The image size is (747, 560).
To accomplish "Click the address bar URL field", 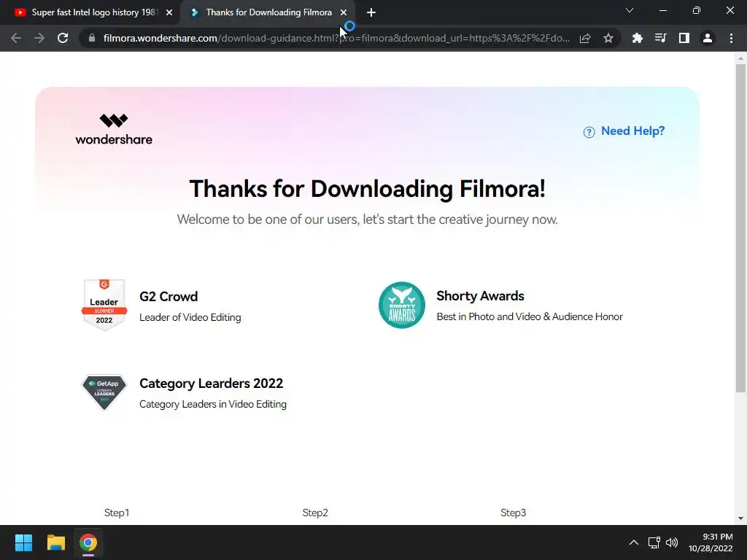I will click(336, 38).
